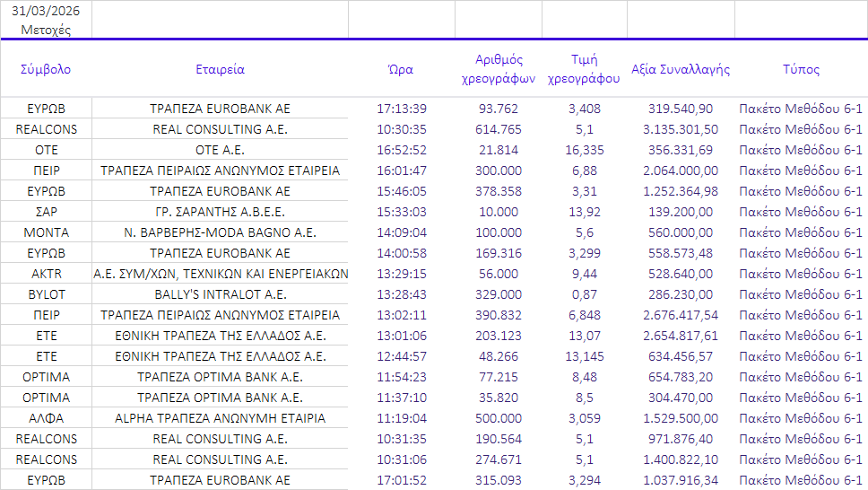Click quantity cell 315.093

(x=499, y=480)
